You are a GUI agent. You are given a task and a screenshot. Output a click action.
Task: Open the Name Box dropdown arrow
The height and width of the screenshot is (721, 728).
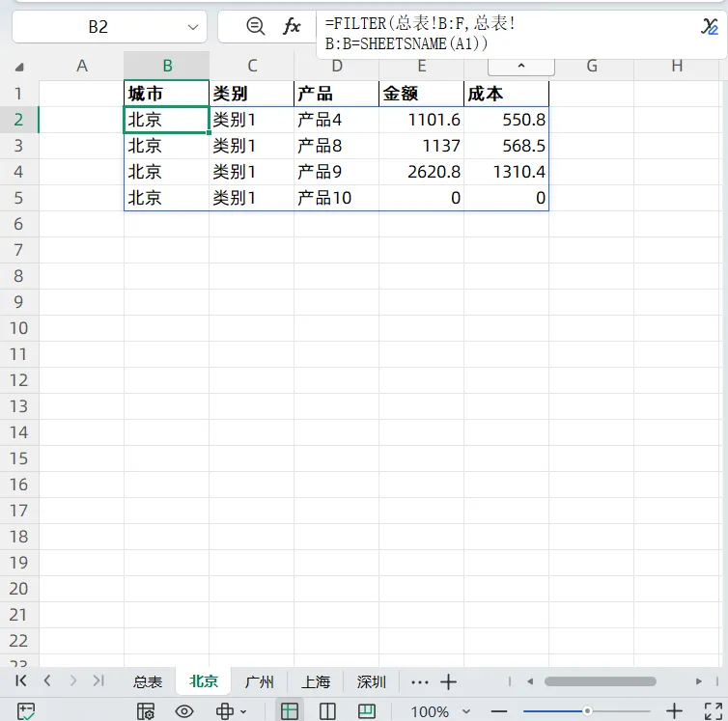pos(193,27)
